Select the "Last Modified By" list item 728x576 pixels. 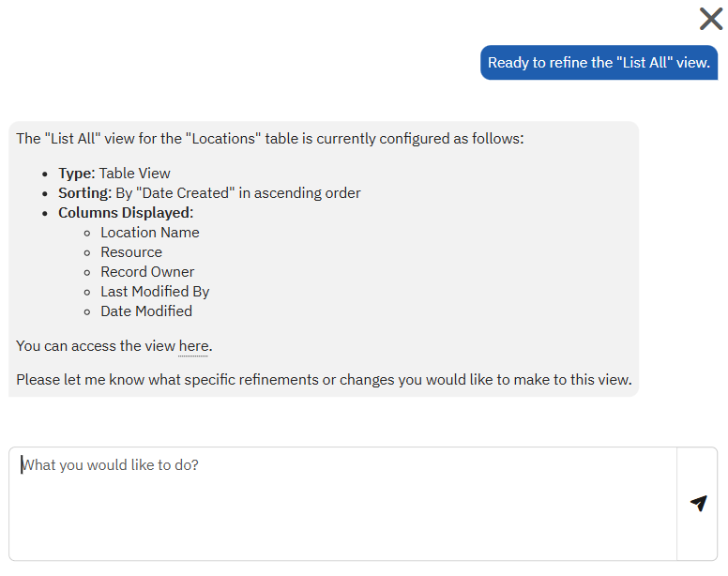tap(155, 292)
